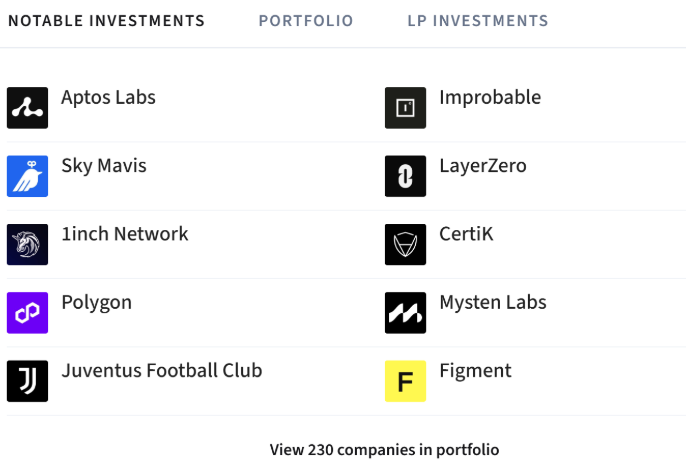Screen dimensions: 686x469
Task: Click the Sky Mavis bird logo
Action: coord(27,176)
